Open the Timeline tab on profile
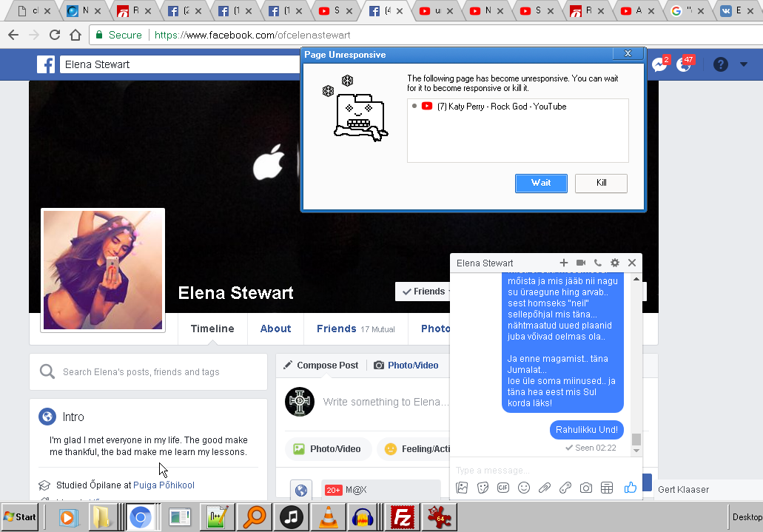 click(x=212, y=329)
